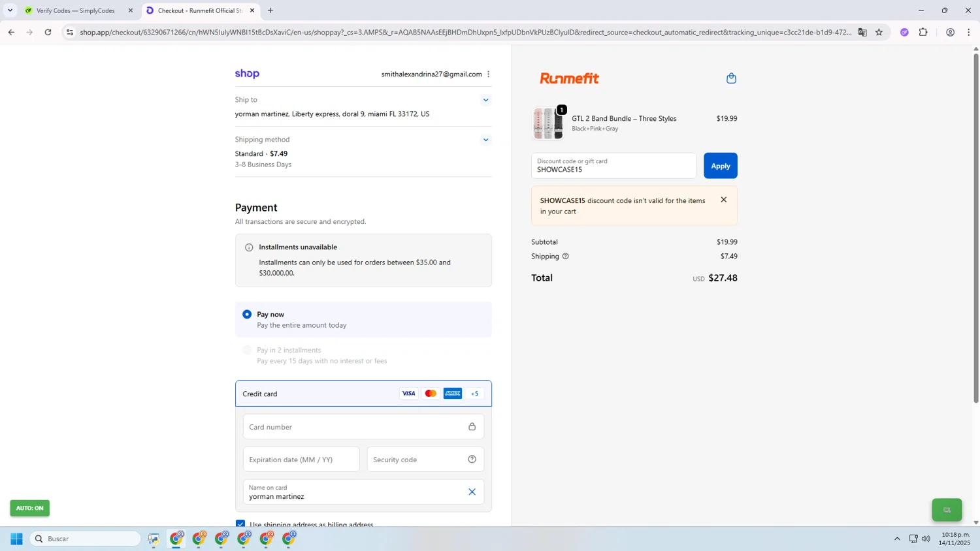
Task: Click the Installments unavailable info icon
Action: pos(249,247)
